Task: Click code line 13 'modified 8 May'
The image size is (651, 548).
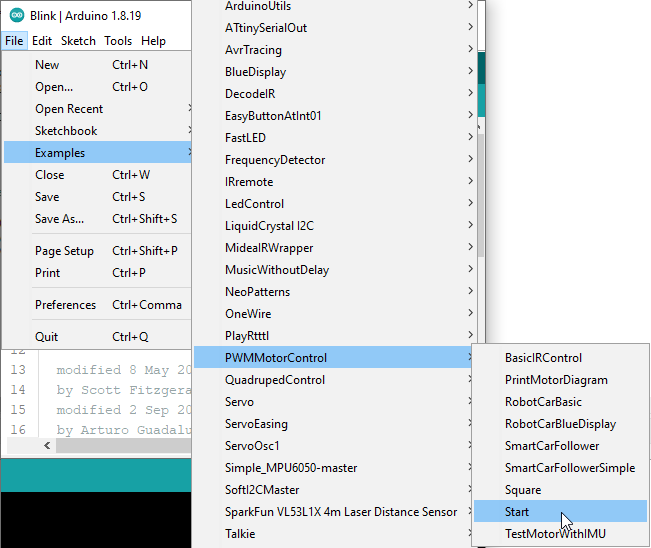Action: pos(124,370)
